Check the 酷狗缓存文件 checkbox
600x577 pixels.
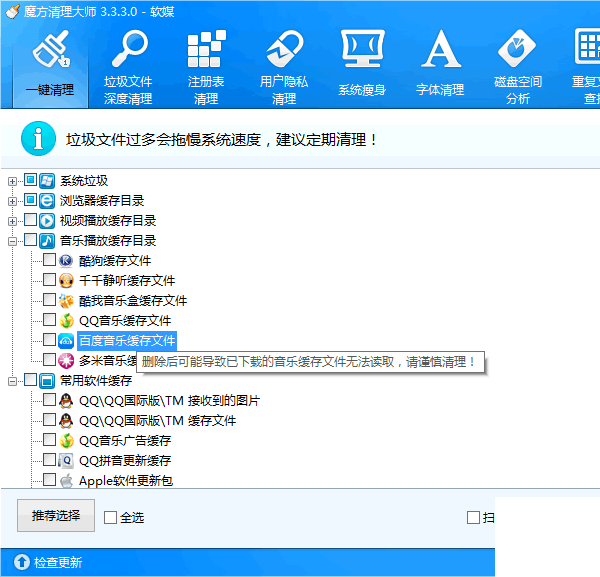pyautogui.click(x=49, y=259)
